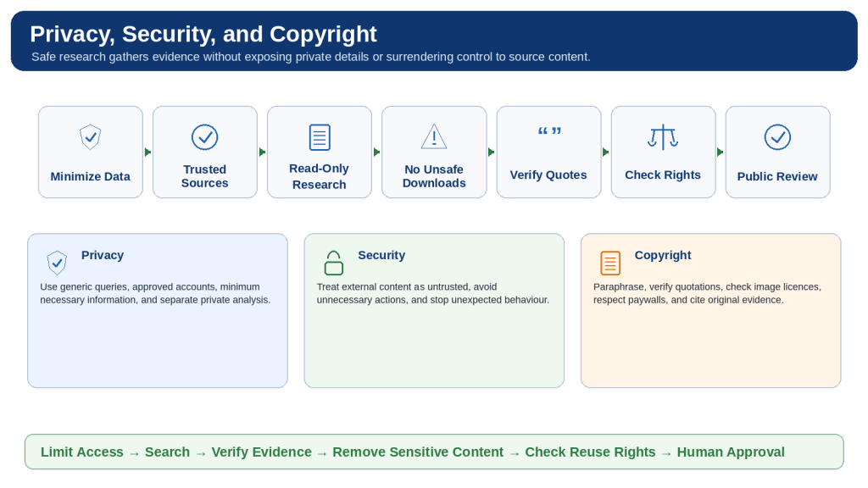This screenshot has width=868, height=488.
Task: Click the quotation marks icon above Verify Quotes
Action: pos(549,131)
